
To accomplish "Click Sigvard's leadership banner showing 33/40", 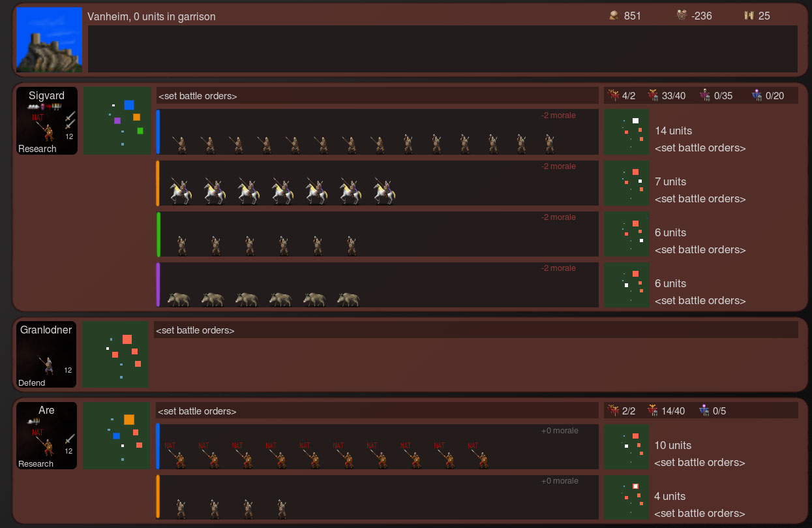I will tap(651, 95).
